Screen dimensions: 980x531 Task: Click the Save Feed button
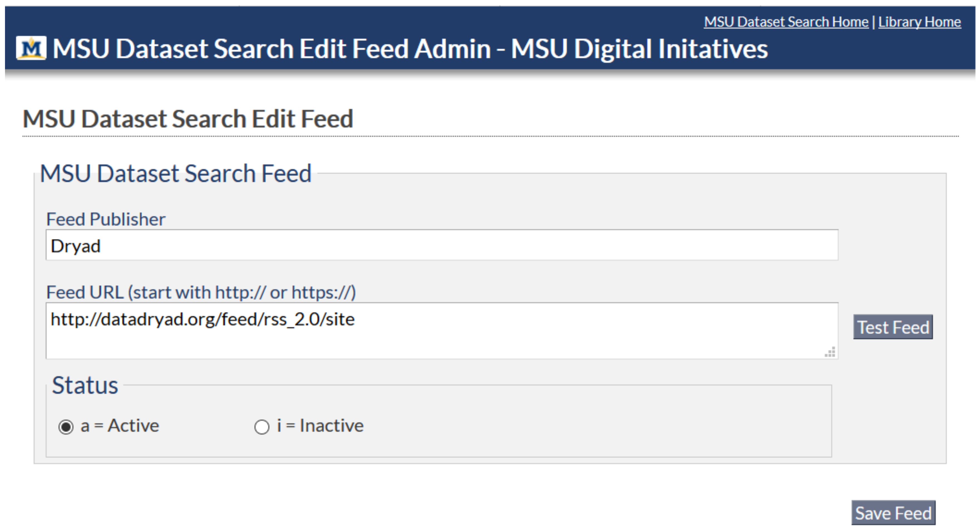tap(893, 513)
